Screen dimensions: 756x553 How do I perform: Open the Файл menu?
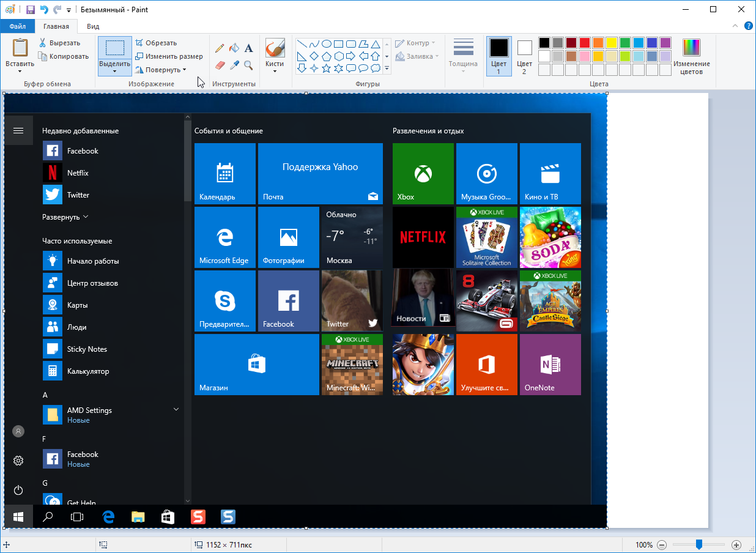[x=18, y=26]
